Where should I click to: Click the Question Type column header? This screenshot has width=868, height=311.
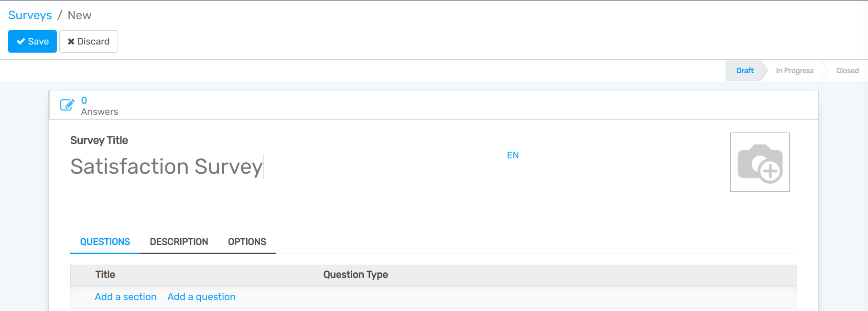(x=356, y=274)
